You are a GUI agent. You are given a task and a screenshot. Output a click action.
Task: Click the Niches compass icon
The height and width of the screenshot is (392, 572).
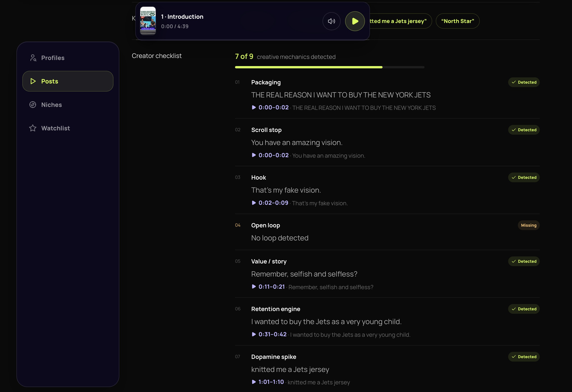point(33,105)
